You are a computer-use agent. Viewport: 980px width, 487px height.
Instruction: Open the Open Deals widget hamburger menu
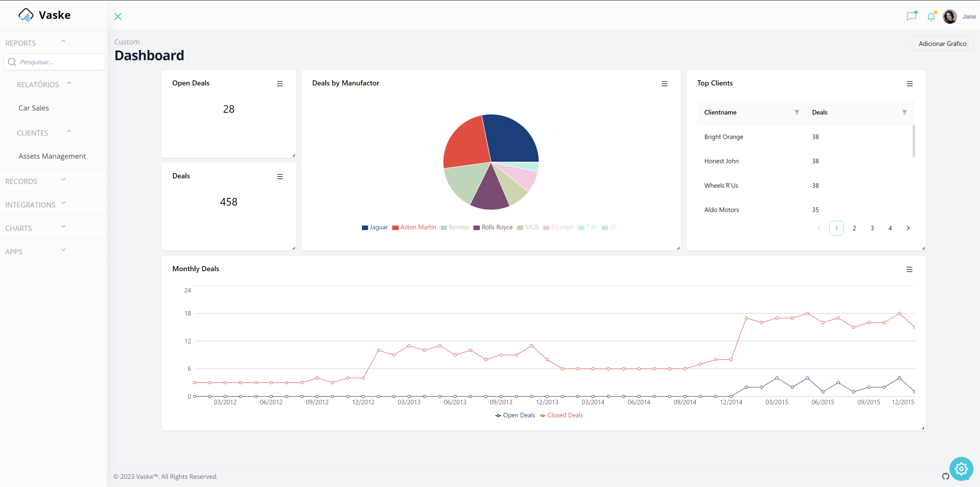[x=280, y=84]
